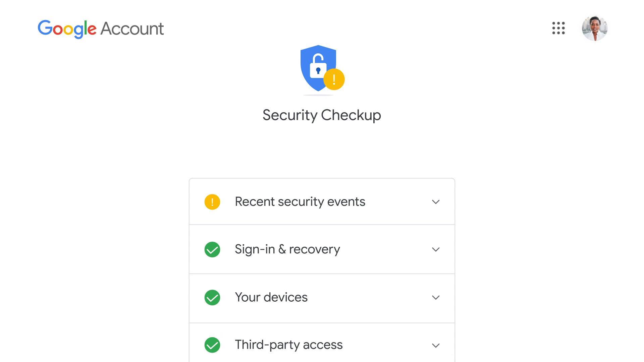Expand Your devices chevron
The image size is (644, 362).
pyautogui.click(x=436, y=297)
